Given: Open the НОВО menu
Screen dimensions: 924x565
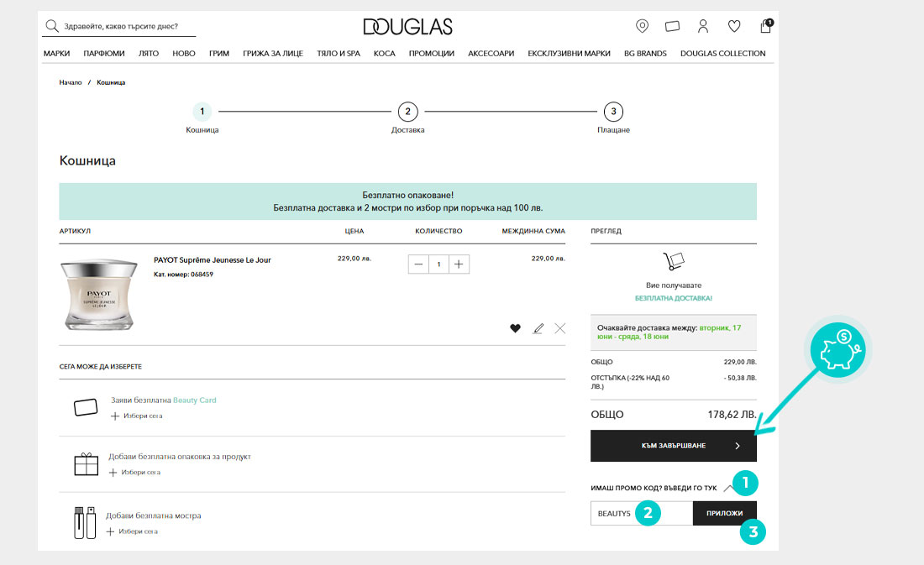Looking at the screenshot, I should tap(184, 53).
